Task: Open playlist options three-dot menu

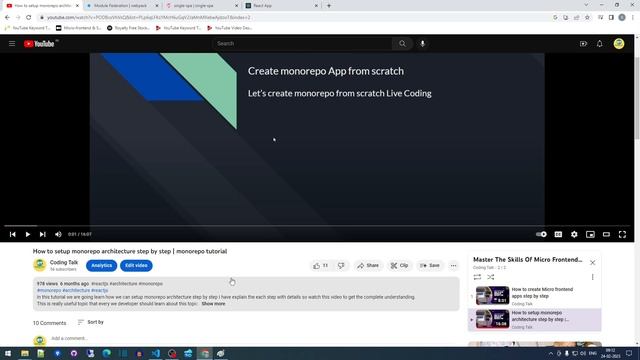Action: pyautogui.click(x=593, y=277)
